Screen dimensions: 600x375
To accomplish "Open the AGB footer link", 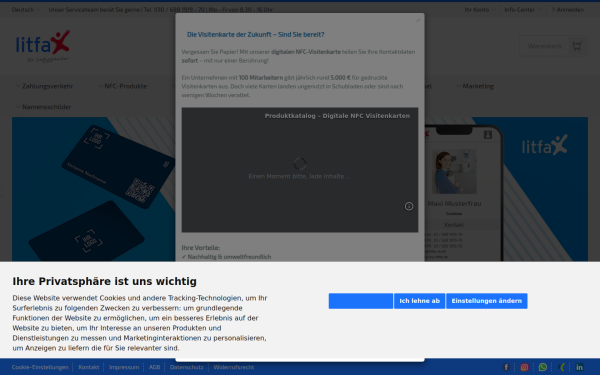I will pos(154,367).
